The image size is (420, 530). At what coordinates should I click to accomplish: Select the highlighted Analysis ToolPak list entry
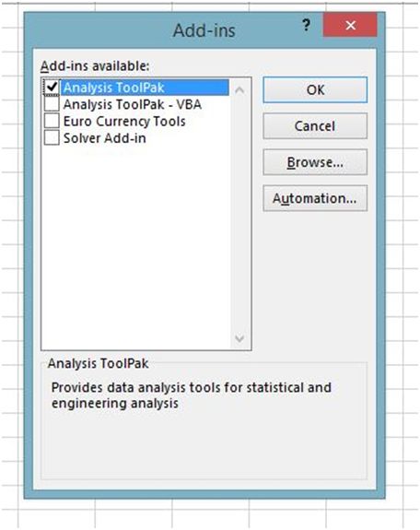[x=145, y=88]
